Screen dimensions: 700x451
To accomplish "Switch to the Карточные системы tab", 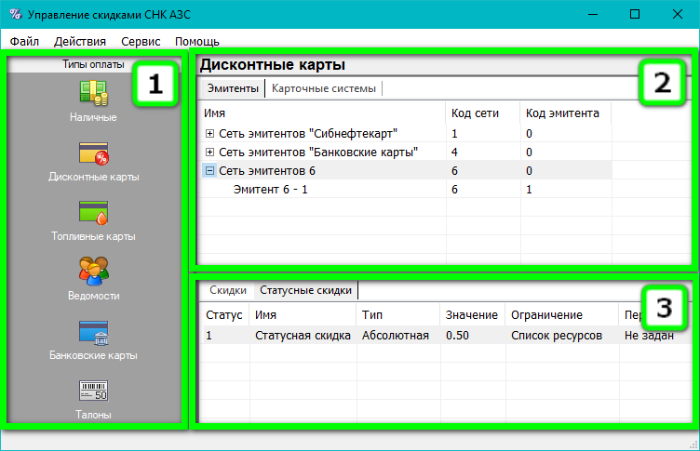I will (325, 88).
